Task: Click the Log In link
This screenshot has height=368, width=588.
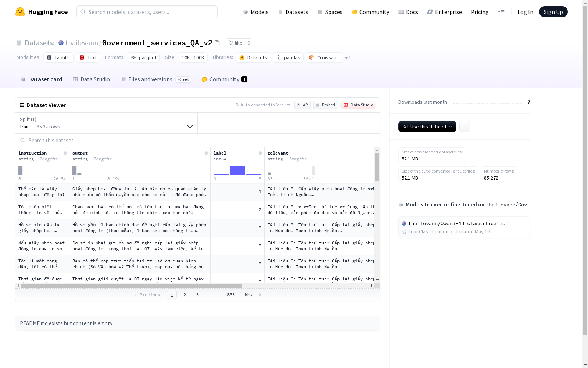Action: coord(525,12)
